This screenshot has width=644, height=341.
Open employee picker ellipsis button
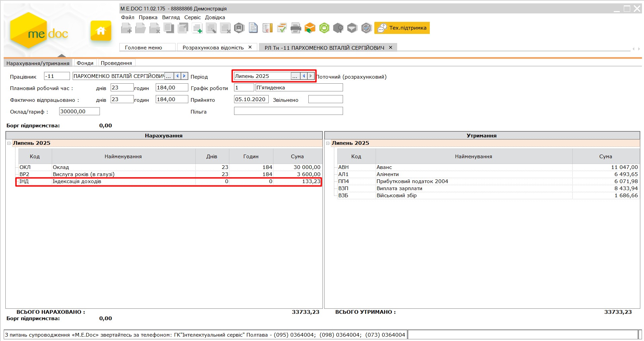168,76
